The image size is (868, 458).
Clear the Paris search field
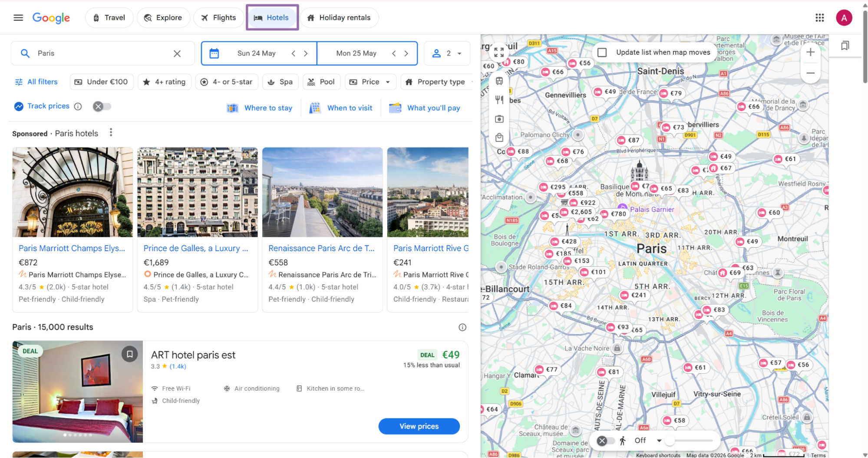(x=177, y=53)
